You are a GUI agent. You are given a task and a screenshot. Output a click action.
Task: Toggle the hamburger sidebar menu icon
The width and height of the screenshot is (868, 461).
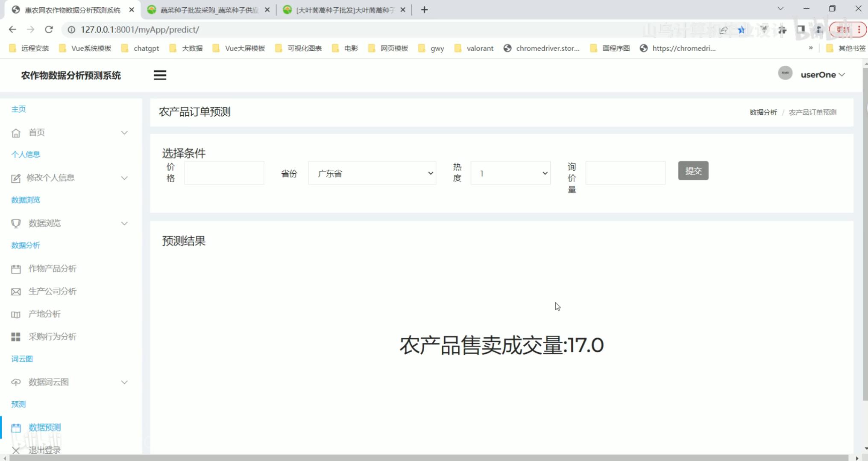[160, 75]
